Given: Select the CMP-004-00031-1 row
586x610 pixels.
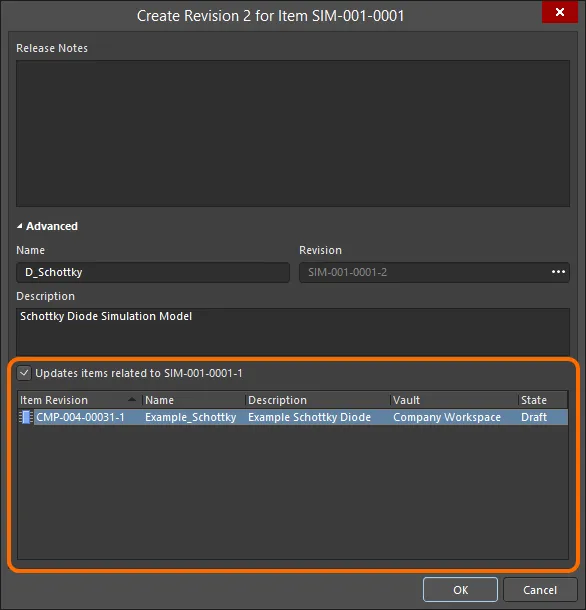Looking at the screenshot, I should (293, 417).
